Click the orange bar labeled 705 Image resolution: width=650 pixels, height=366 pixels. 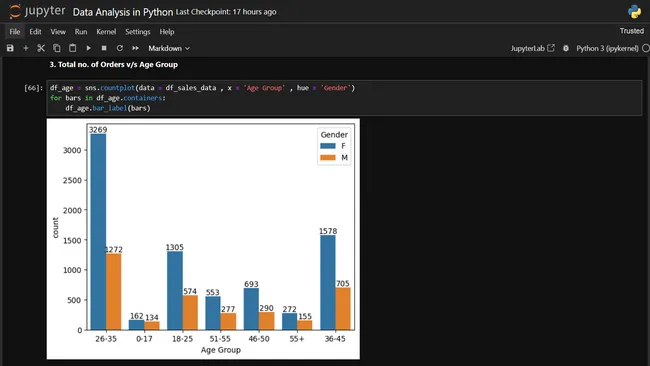coord(343,309)
